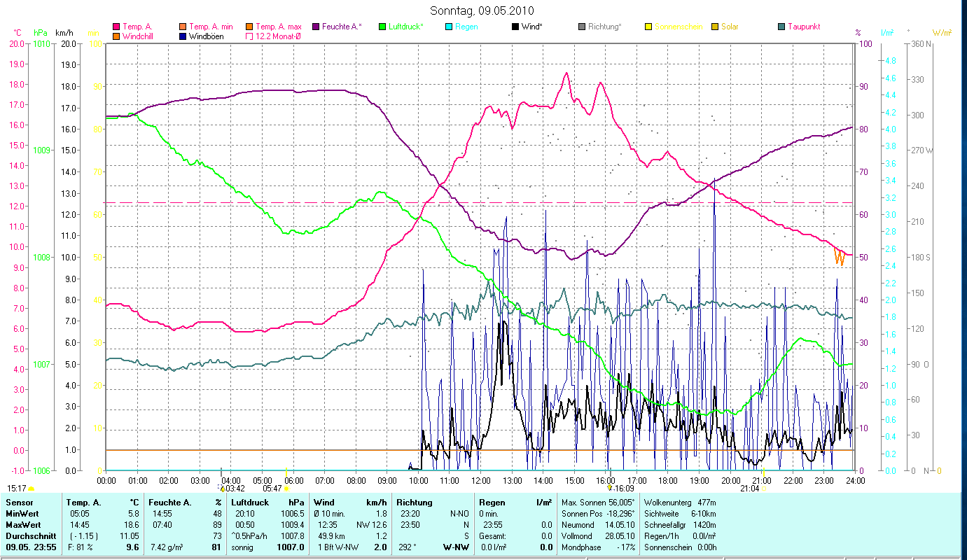Screen dimensions: 967x560
Task: Click the Vollmond date 28.05.10
Action: (x=620, y=535)
